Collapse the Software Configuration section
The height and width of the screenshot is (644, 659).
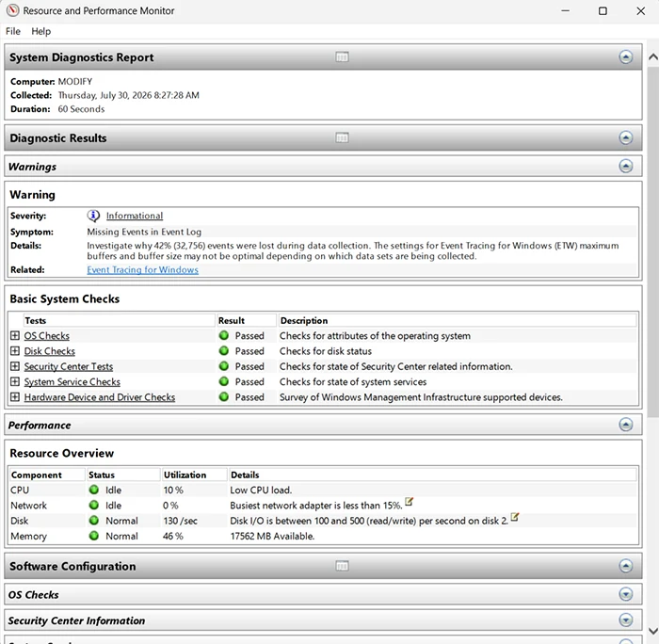coord(625,566)
